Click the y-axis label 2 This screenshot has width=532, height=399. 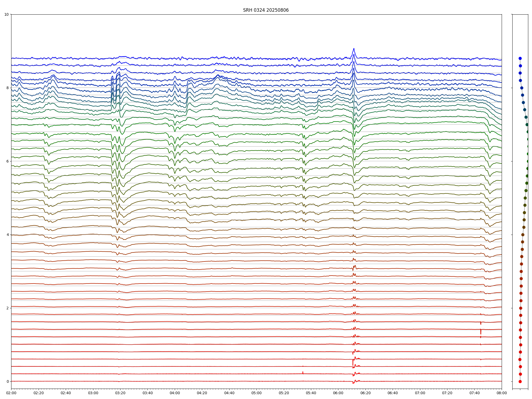tap(7, 308)
